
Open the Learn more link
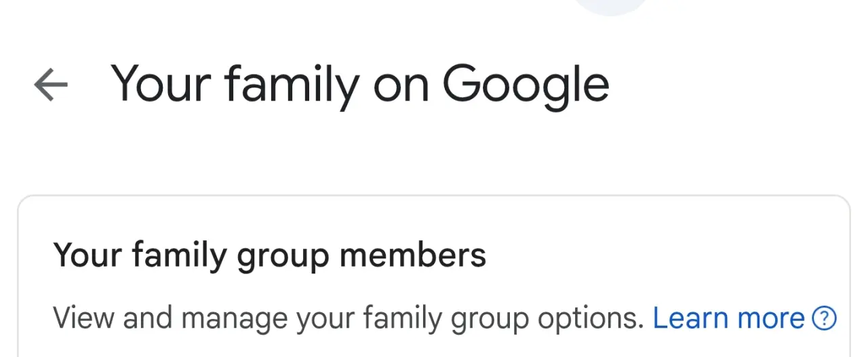pyautogui.click(x=728, y=318)
